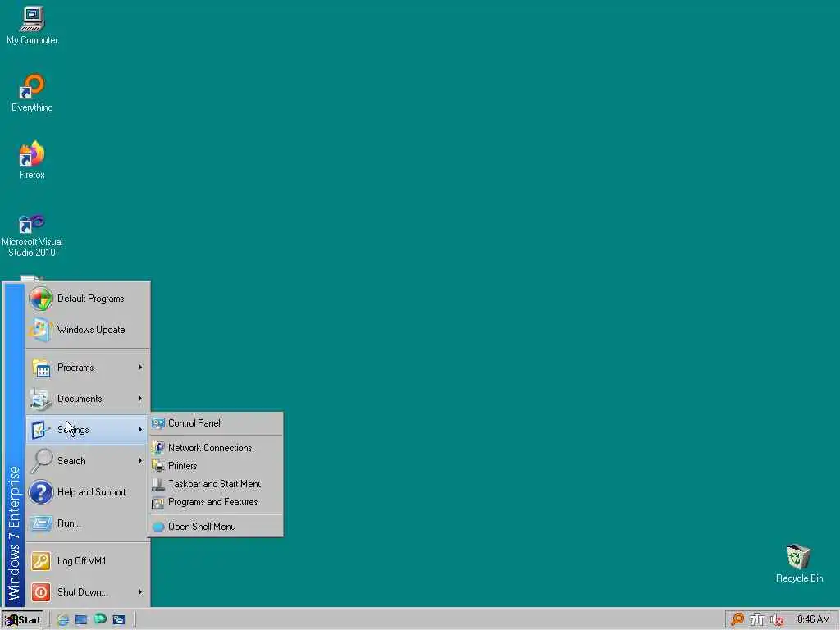The image size is (840, 630).
Task: Select the Microsoft Visual Studio 2010 shortcut
Action: [32, 235]
